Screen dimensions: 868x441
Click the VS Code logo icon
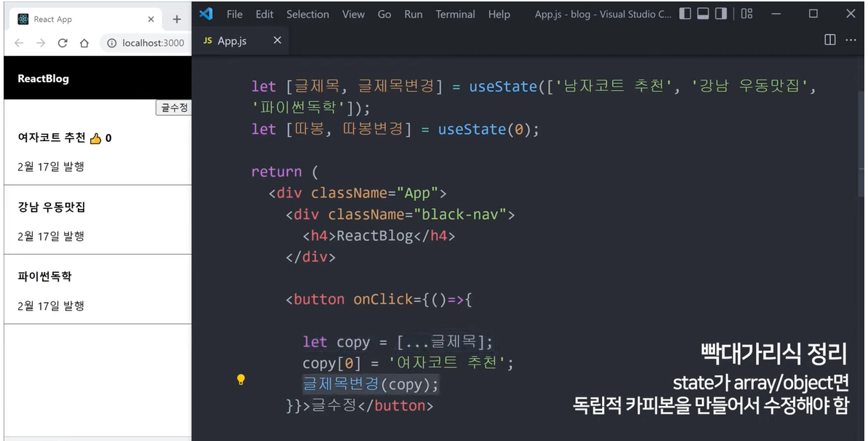(206, 14)
